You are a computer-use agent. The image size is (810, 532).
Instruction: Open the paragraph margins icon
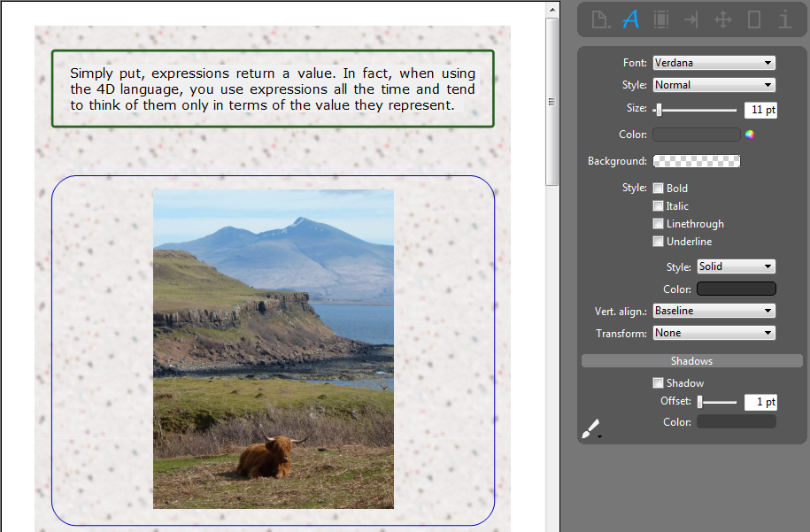[660, 19]
